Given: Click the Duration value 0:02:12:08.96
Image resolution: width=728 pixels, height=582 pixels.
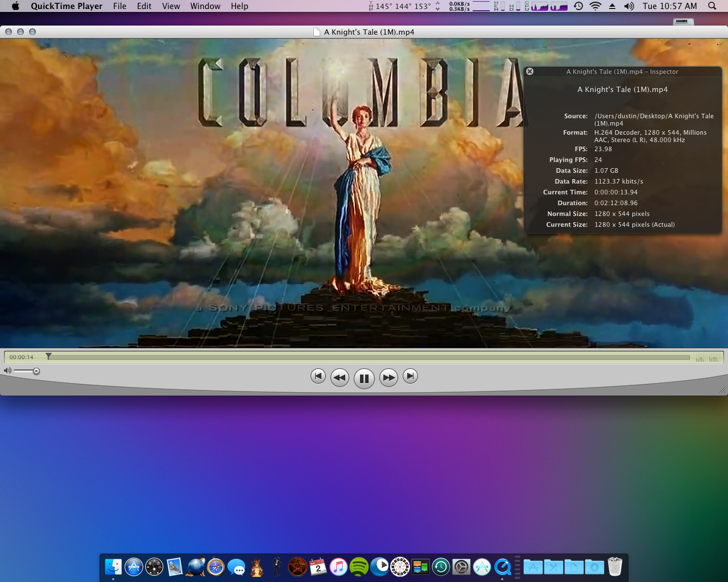Looking at the screenshot, I should point(616,203).
